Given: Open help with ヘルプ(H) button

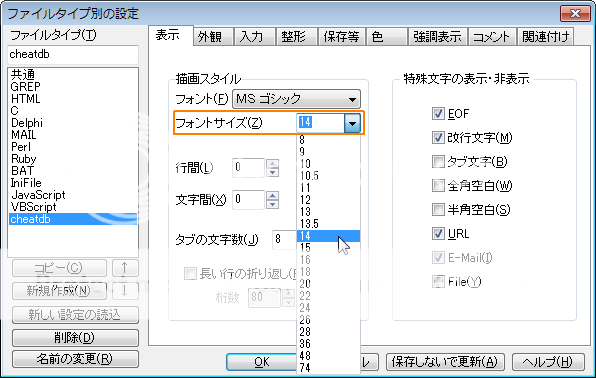Looking at the screenshot, I should pos(547,362).
